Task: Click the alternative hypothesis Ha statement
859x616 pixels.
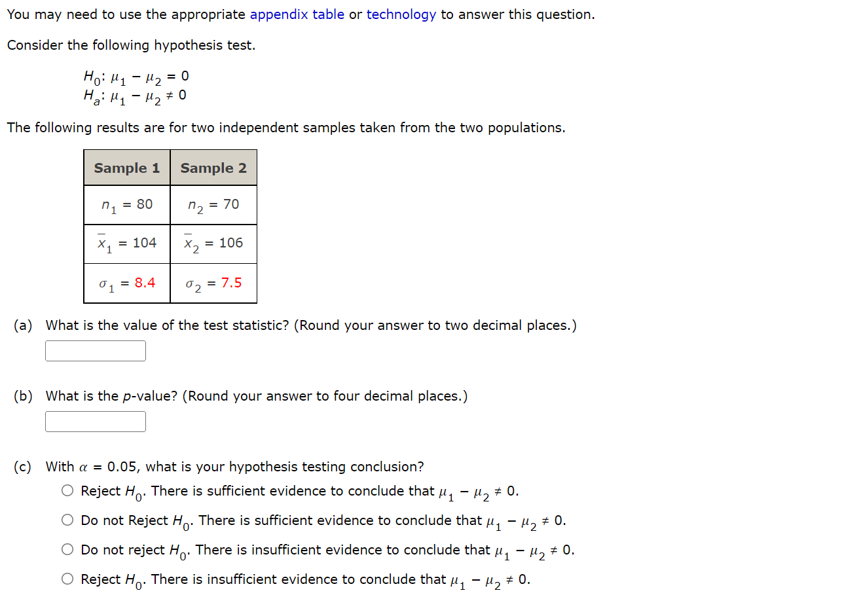Action: pyautogui.click(x=135, y=95)
